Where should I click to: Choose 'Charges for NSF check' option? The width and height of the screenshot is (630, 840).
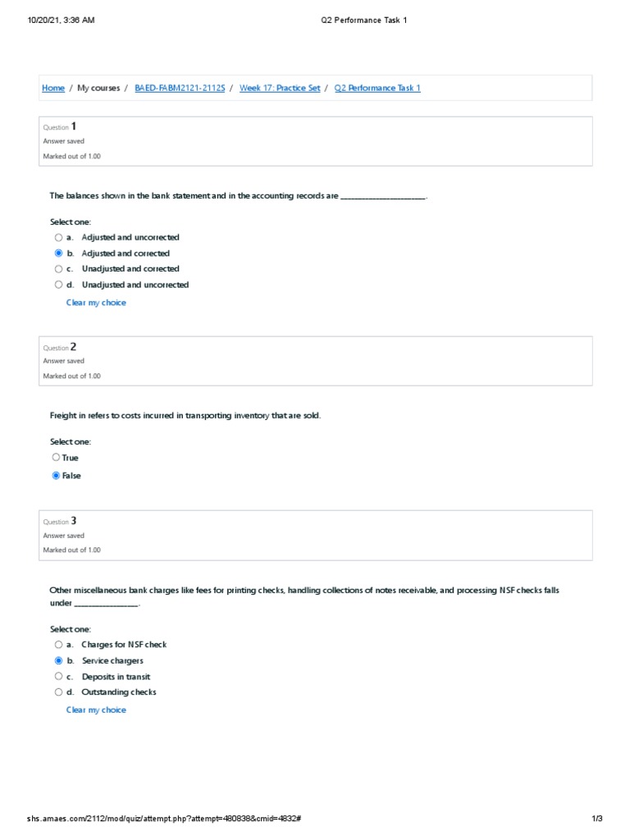pos(58,645)
